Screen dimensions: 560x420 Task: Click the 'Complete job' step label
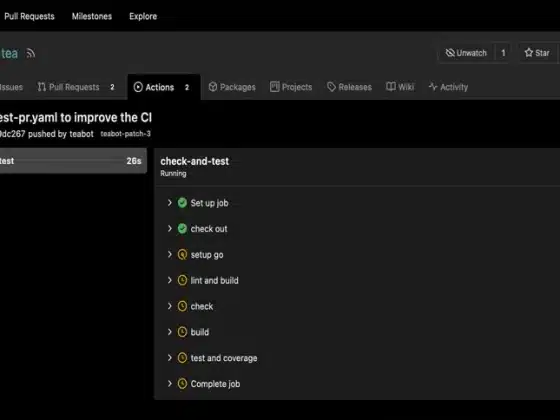click(215, 384)
